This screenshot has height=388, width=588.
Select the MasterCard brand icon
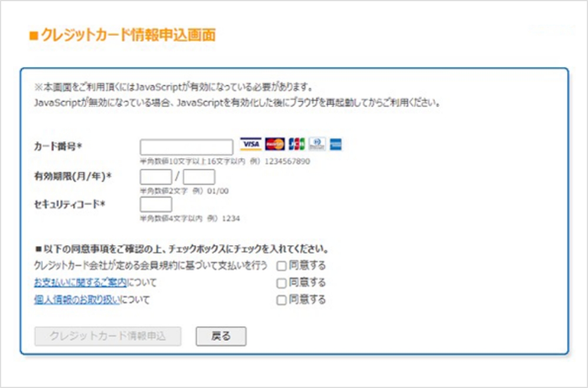(x=274, y=143)
